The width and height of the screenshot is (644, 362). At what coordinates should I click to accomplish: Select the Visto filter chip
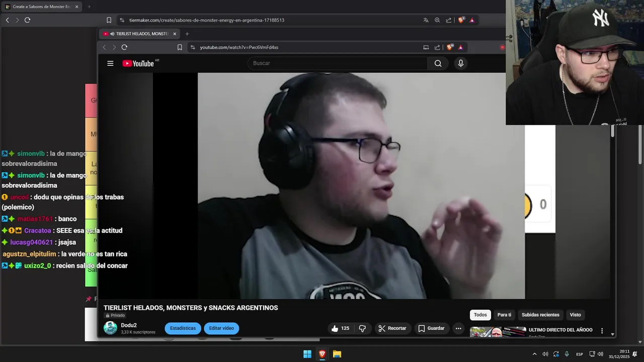(575, 315)
